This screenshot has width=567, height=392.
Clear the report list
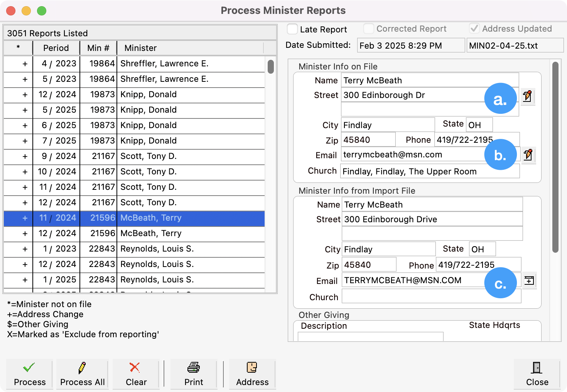click(x=135, y=374)
